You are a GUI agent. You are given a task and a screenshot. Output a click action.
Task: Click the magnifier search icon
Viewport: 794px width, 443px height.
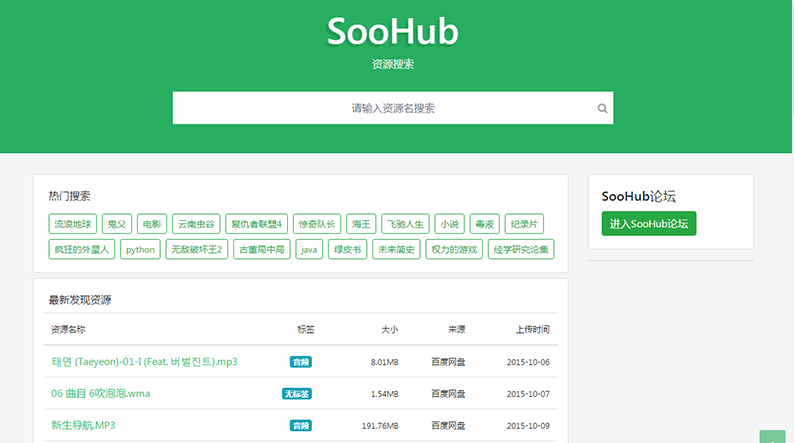tap(602, 108)
